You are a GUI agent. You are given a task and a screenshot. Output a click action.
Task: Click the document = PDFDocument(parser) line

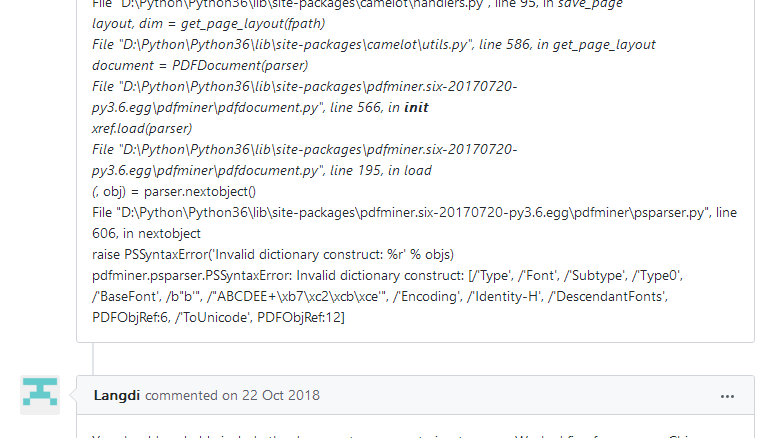click(200, 65)
